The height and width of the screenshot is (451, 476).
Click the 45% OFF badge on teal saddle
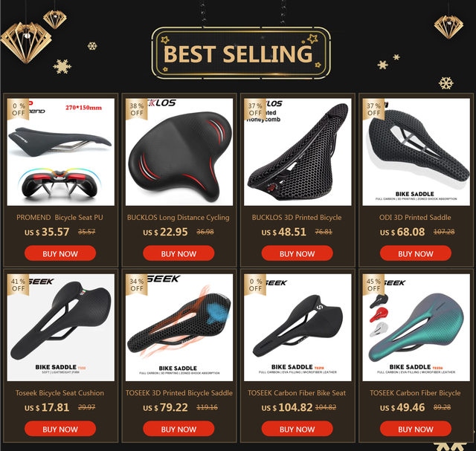click(x=373, y=285)
